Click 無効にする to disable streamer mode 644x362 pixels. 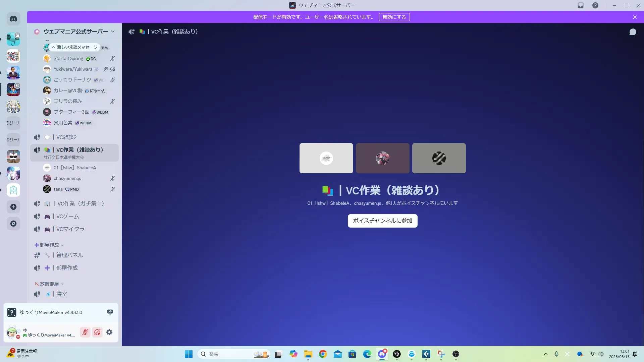(394, 17)
